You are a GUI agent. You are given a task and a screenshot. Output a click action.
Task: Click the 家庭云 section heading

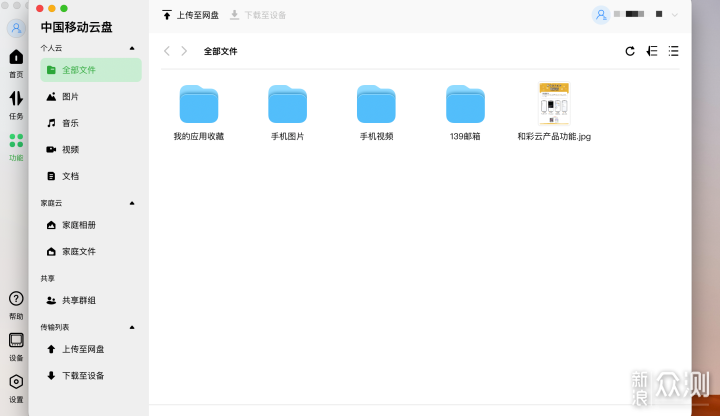click(51, 203)
